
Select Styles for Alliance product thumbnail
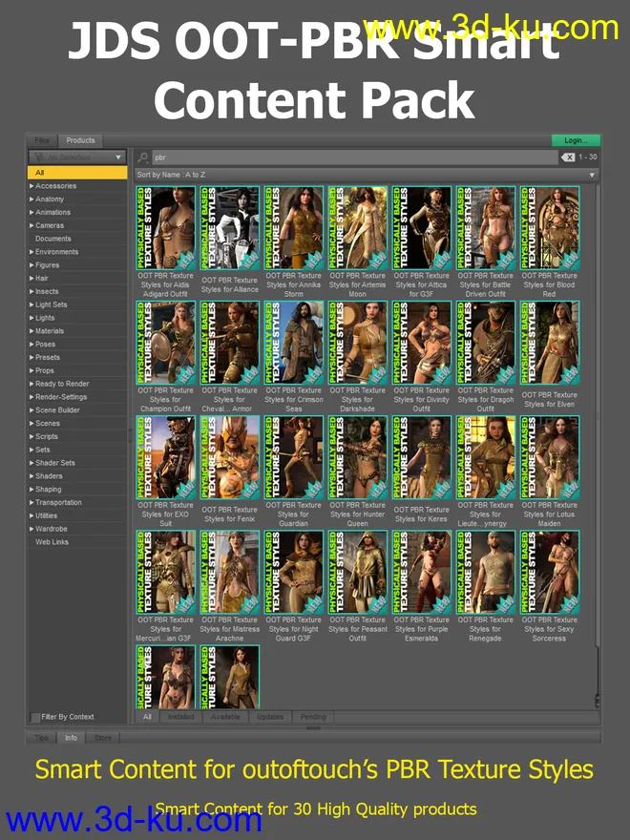tap(229, 228)
